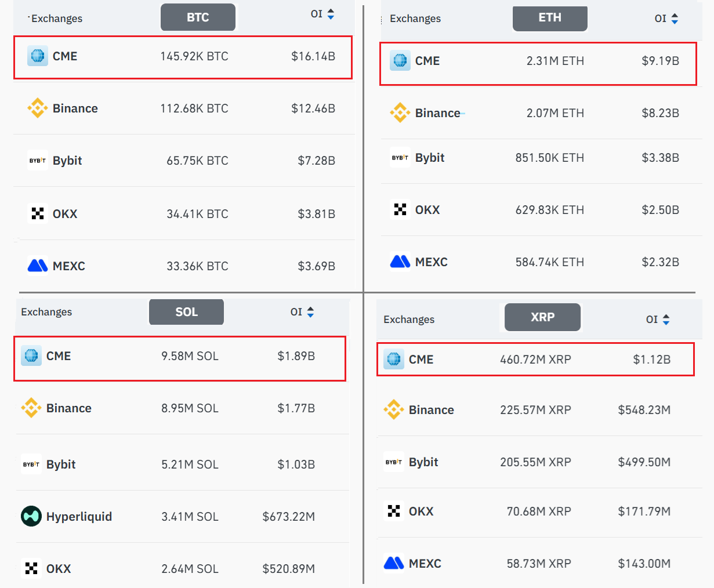Click the CME globe icon in BTC table
This screenshot has height=588, width=714.
pyautogui.click(x=38, y=56)
